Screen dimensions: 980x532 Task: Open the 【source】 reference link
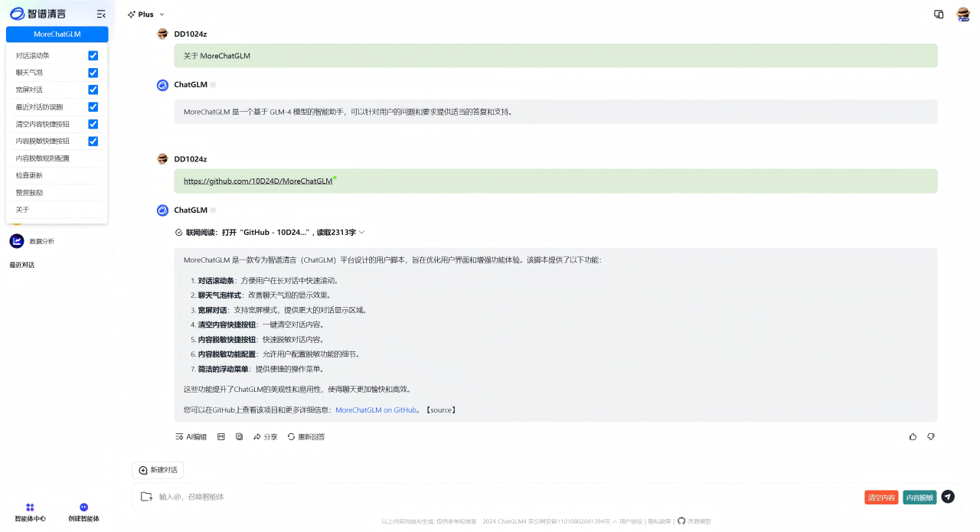[440, 410]
